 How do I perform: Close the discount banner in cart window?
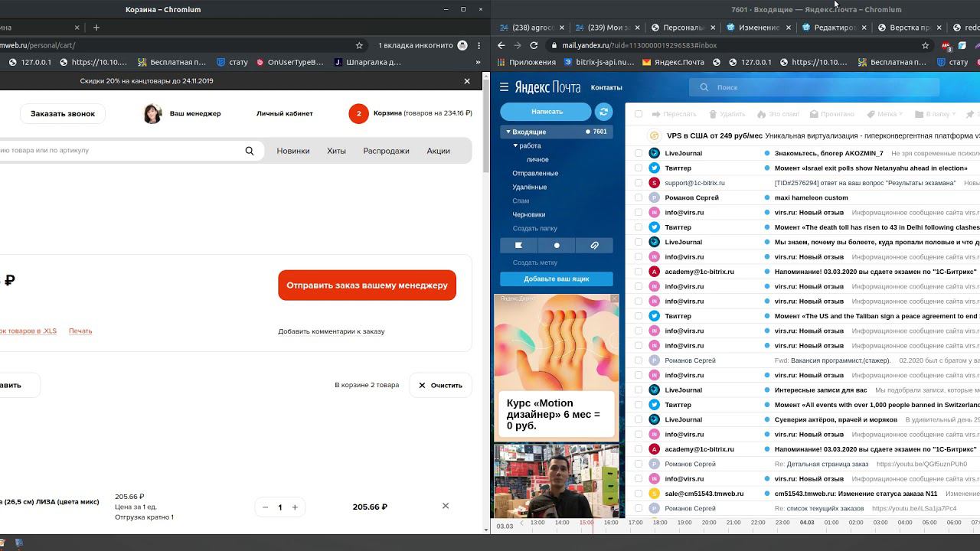click(467, 80)
